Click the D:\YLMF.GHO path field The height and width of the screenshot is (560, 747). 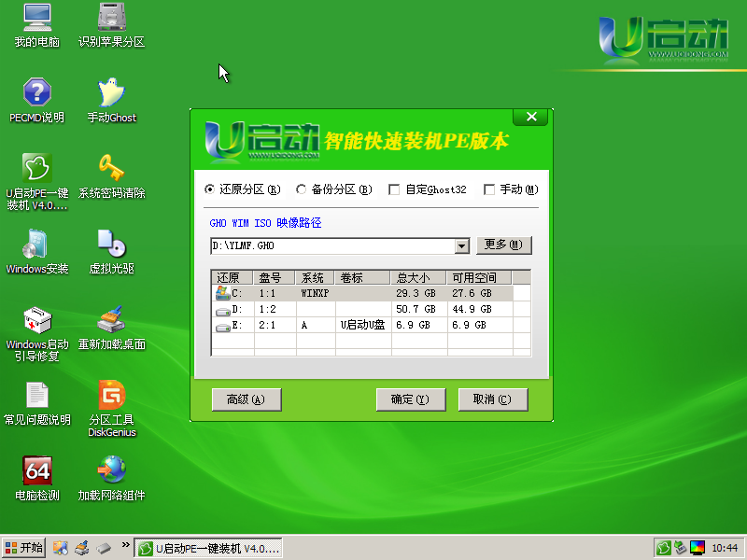[x=332, y=245]
